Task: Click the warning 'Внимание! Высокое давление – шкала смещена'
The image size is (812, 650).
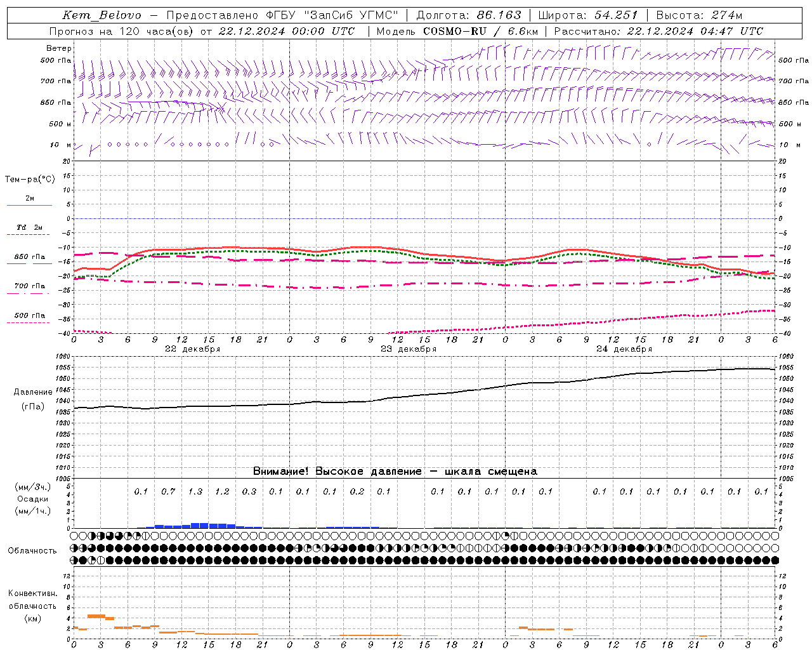Action: pos(395,471)
